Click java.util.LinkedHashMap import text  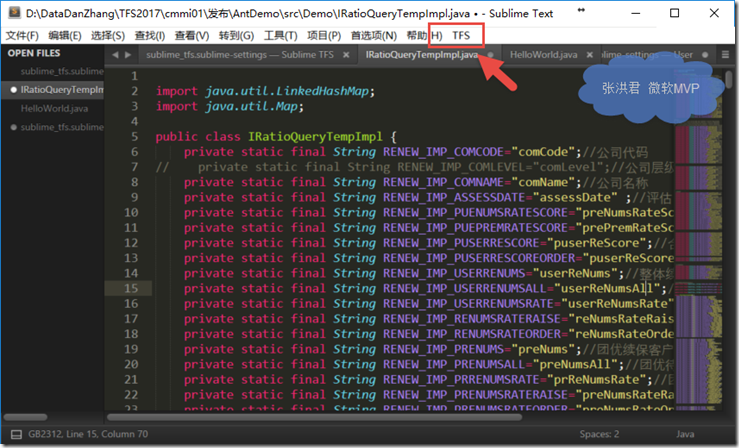287,91
